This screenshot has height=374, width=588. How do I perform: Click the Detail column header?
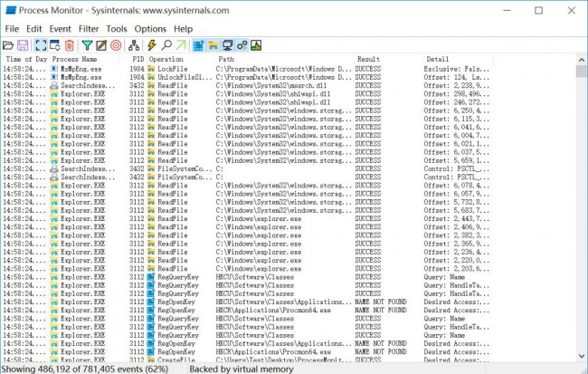[x=459, y=59]
